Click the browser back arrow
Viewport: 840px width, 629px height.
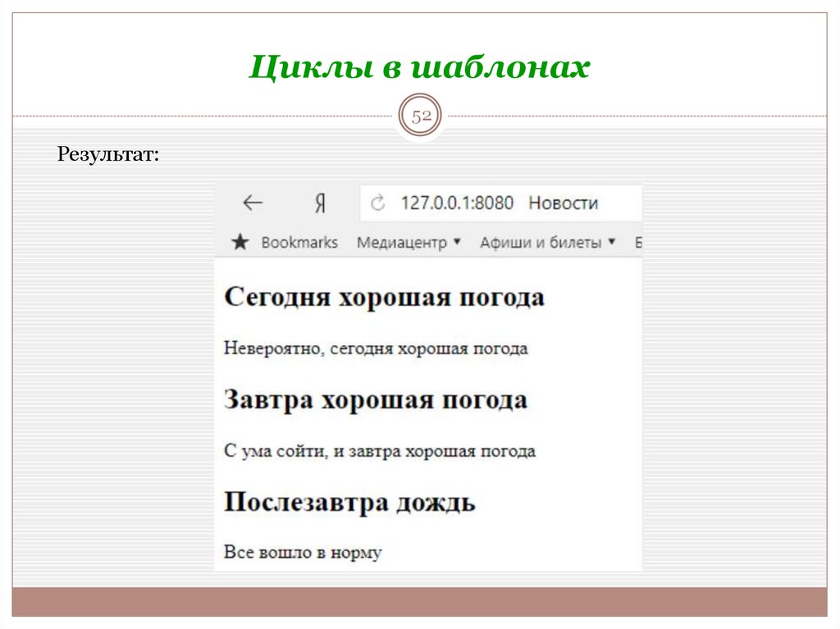coord(251,201)
